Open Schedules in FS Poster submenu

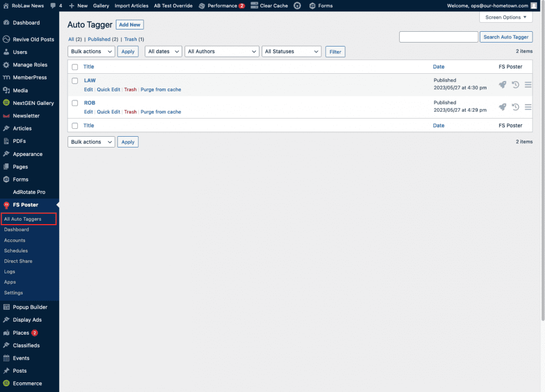coord(16,251)
